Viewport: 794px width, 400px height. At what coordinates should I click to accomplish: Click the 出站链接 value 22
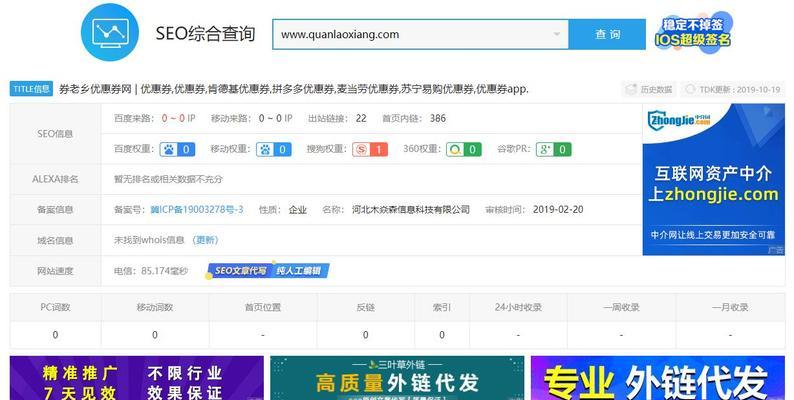[x=361, y=118]
